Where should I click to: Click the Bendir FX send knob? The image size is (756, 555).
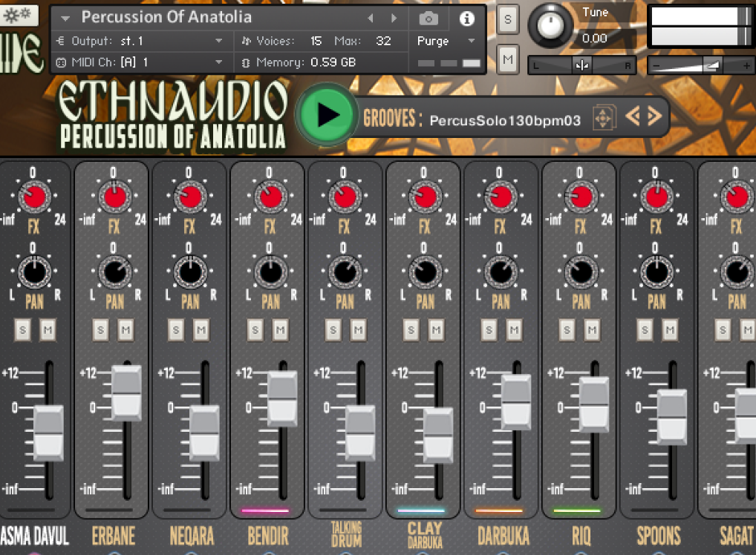[x=270, y=197]
